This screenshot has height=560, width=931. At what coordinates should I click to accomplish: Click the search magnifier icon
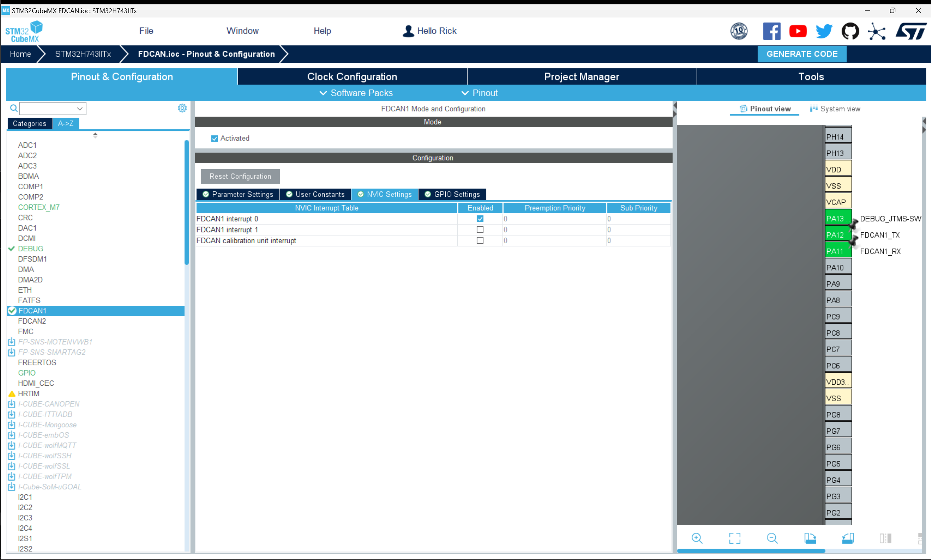(x=13, y=108)
